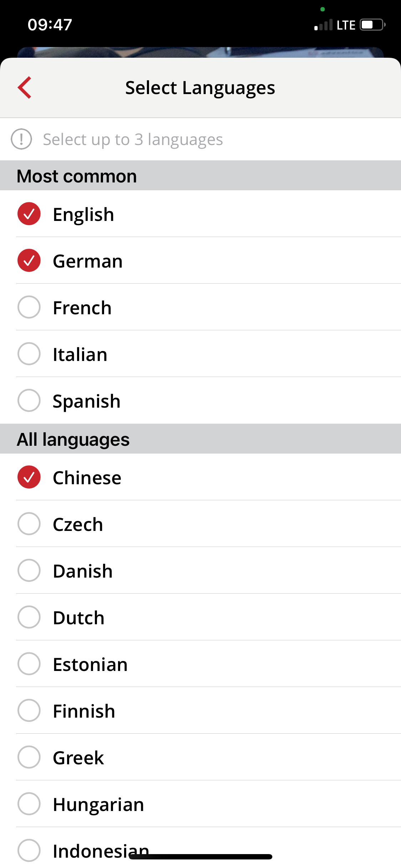Select the Finnish language option

coord(200,711)
